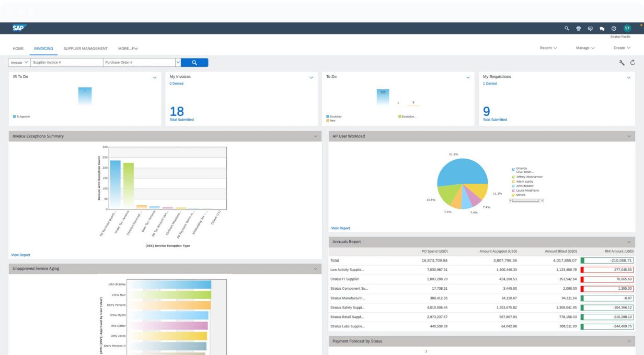Open the printer icon in top bar
The width and height of the screenshot is (644, 355).
[x=579, y=28]
